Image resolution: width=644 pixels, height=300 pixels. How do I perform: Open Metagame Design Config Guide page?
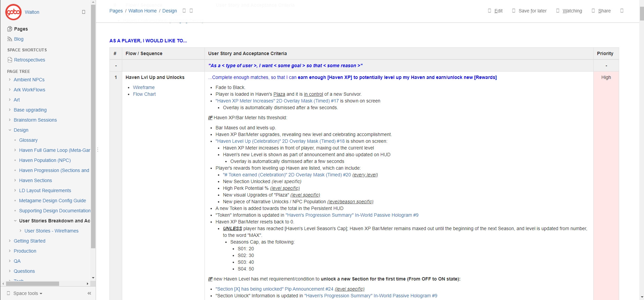point(52,201)
